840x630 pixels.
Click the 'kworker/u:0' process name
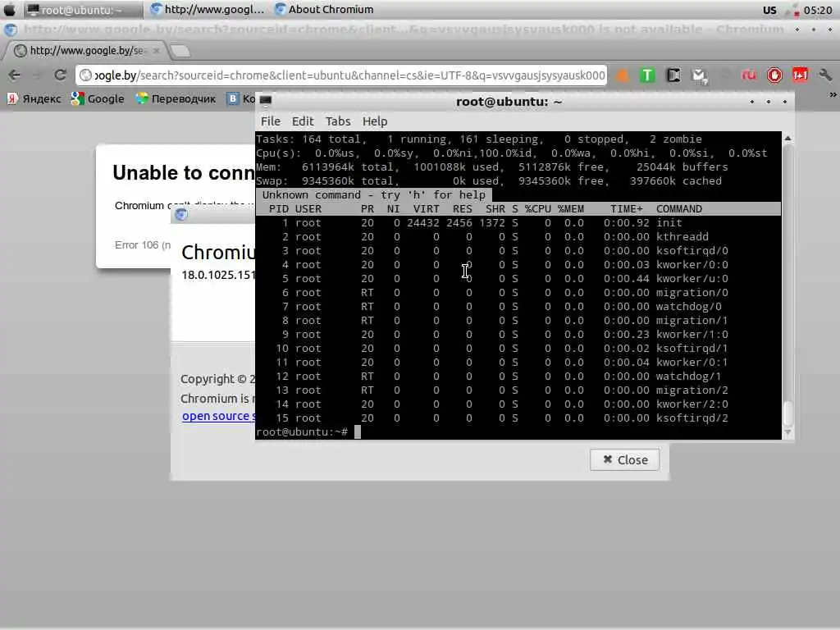point(692,279)
